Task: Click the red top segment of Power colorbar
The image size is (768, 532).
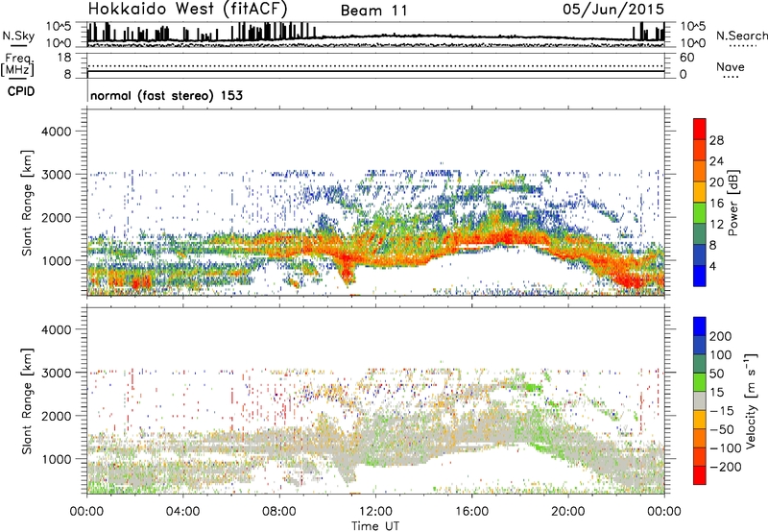Action: (x=700, y=129)
